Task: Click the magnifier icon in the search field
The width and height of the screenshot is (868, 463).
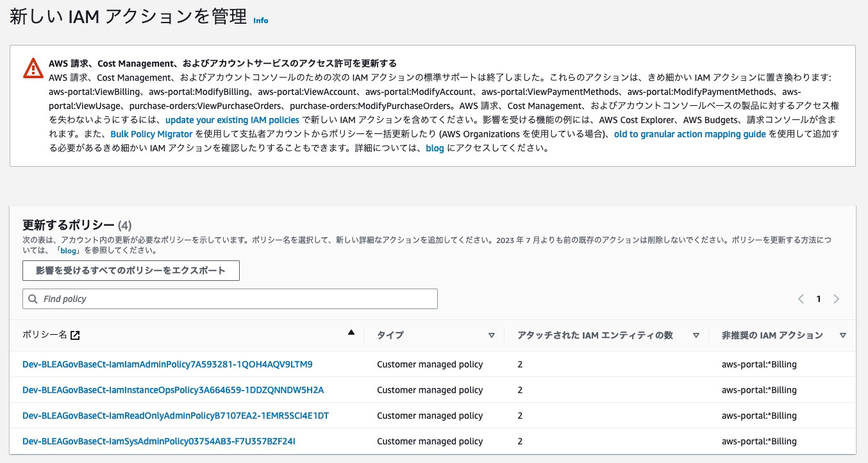Action: click(x=33, y=299)
